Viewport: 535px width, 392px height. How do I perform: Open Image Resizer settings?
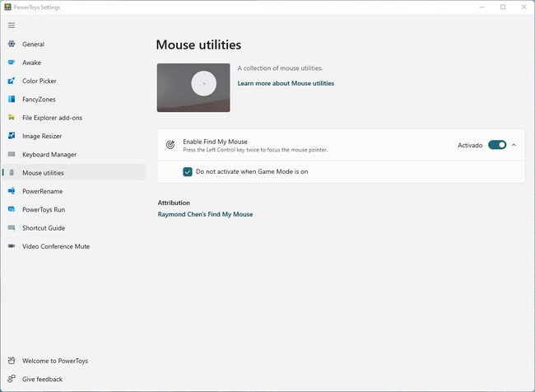[x=74, y=136]
